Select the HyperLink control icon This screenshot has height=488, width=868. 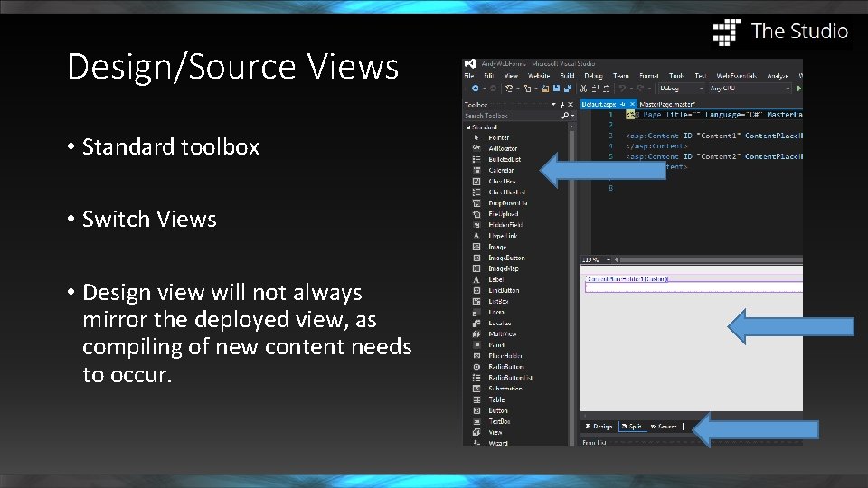476,236
